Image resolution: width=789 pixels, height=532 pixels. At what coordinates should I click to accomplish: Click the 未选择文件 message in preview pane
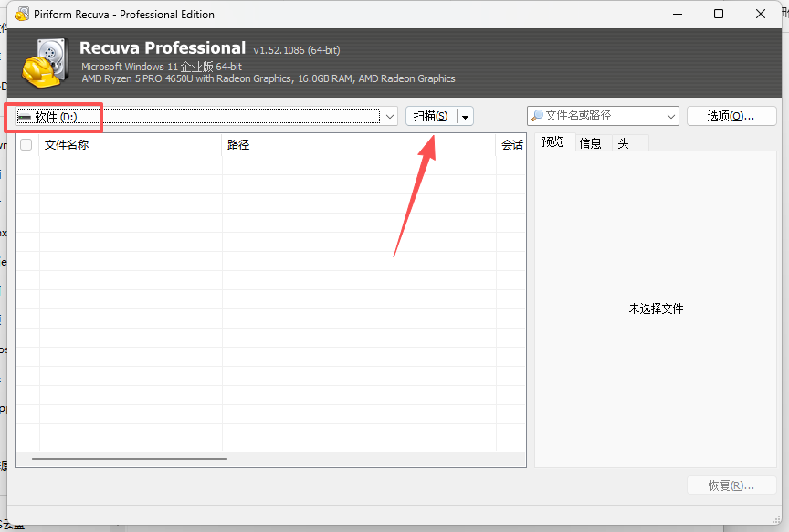click(656, 308)
